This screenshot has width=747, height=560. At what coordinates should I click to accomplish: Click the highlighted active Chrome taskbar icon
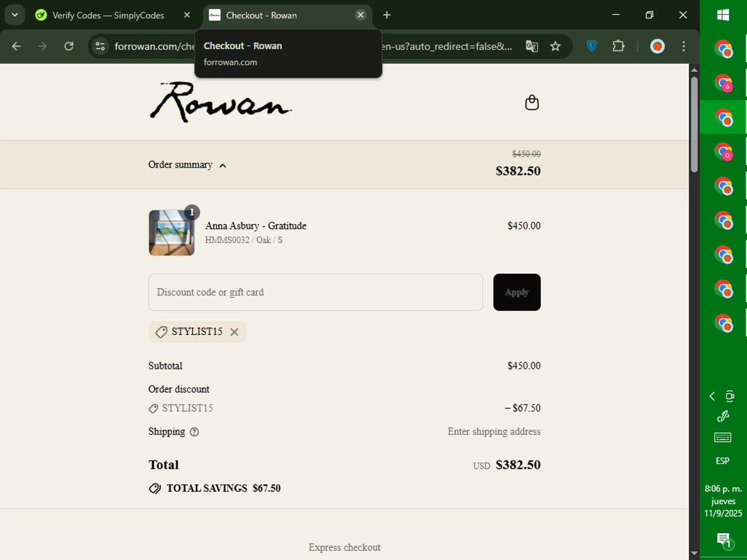[x=723, y=117]
